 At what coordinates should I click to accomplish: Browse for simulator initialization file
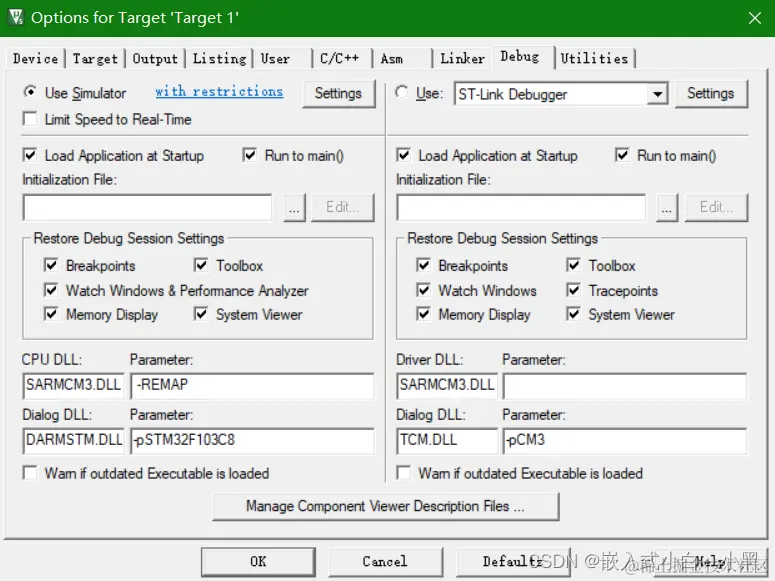294,208
